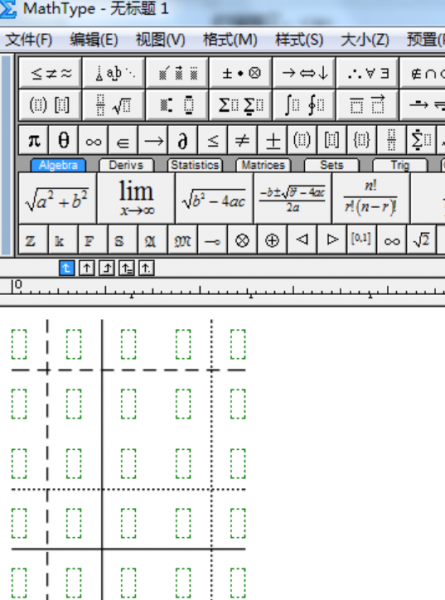This screenshot has height=600, width=445.
Task: Open the 文件(F) menu
Action: 29,39
